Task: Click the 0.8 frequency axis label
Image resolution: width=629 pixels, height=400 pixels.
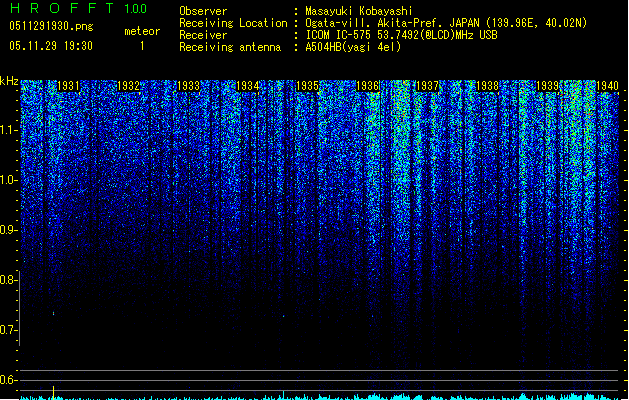Action: tap(9, 280)
